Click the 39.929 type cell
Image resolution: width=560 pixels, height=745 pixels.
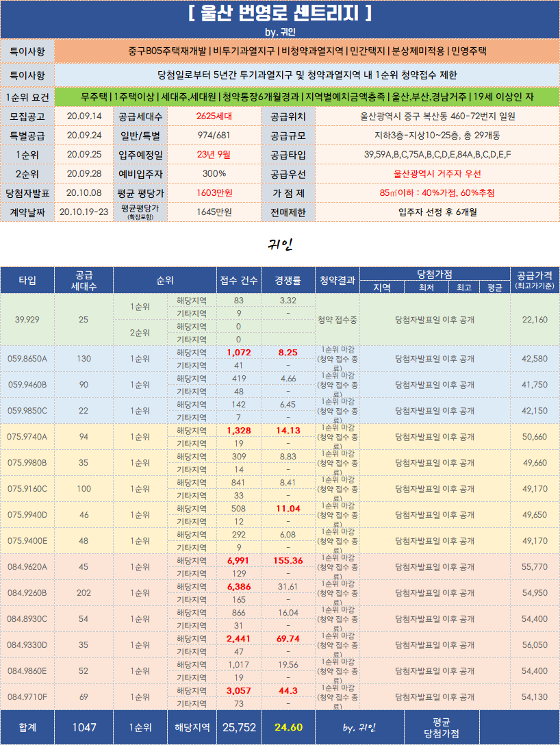point(27,320)
